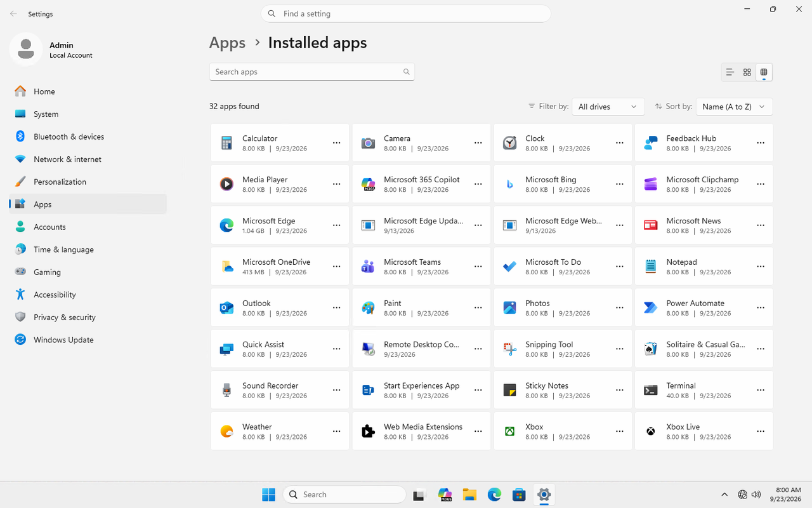
Task: Click the Feedback Hub app icon
Action: (x=650, y=143)
